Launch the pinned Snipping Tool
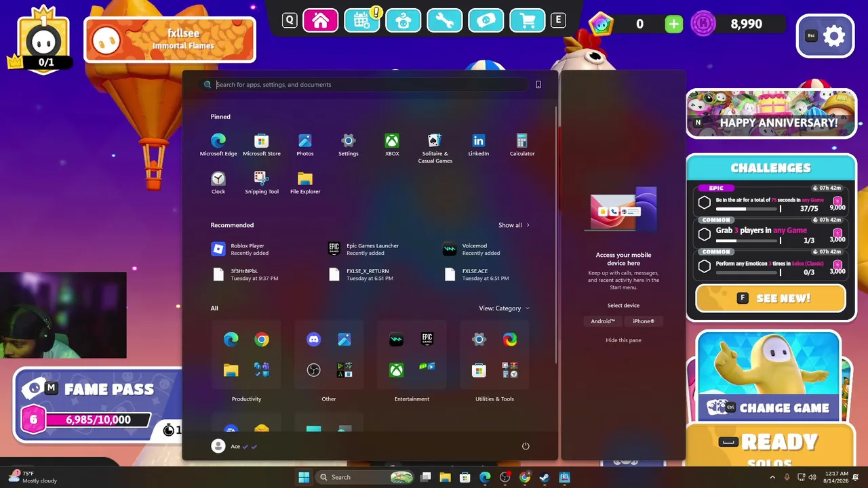Viewport: 868px width, 488px height. coord(262,182)
